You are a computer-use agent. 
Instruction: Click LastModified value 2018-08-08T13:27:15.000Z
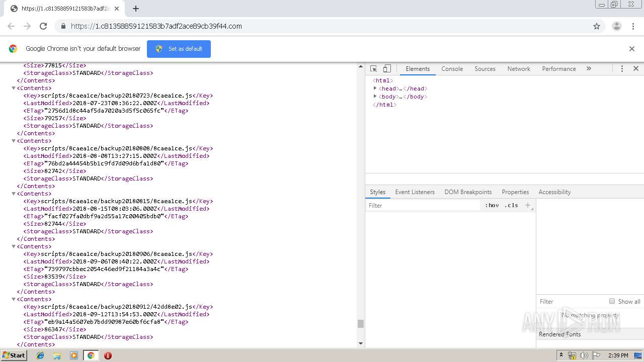point(116,156)
